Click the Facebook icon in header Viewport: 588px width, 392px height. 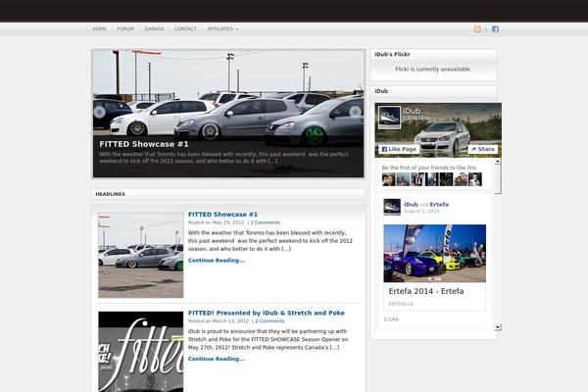tap(495, 29)
